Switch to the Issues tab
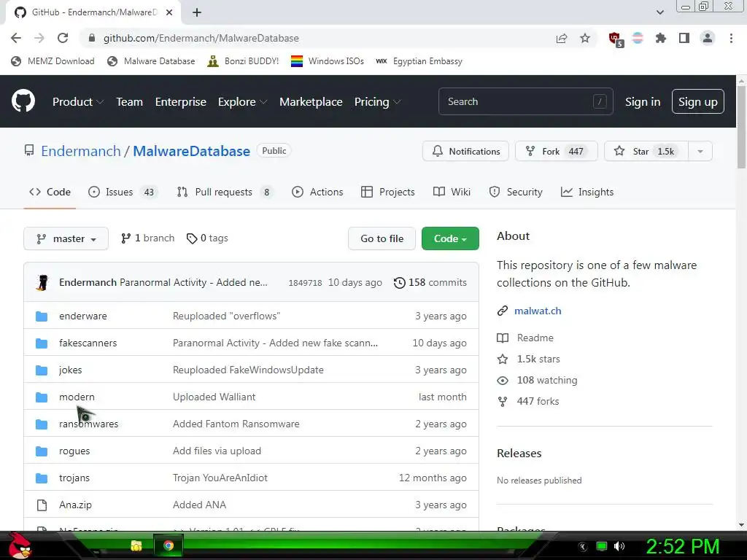This screenshot has height=560, width=747. coord(123,192)
